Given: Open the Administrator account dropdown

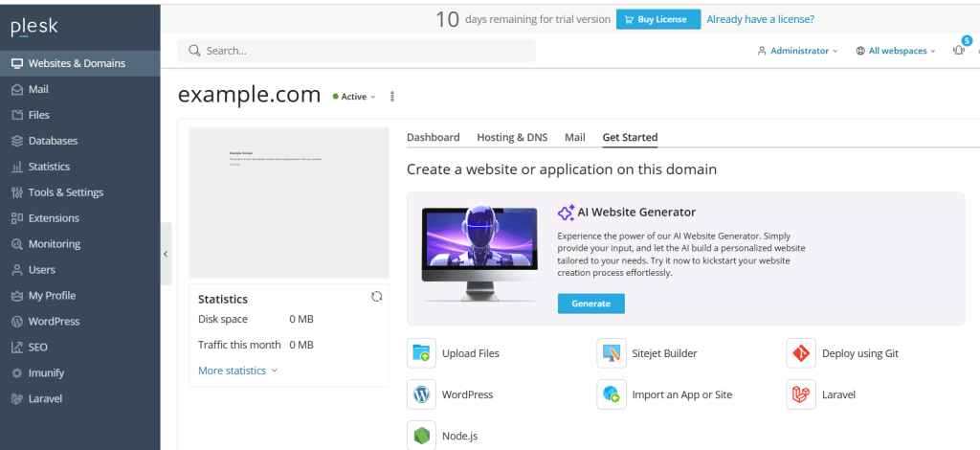Looking at the screenshot, I should coord(797,51).
